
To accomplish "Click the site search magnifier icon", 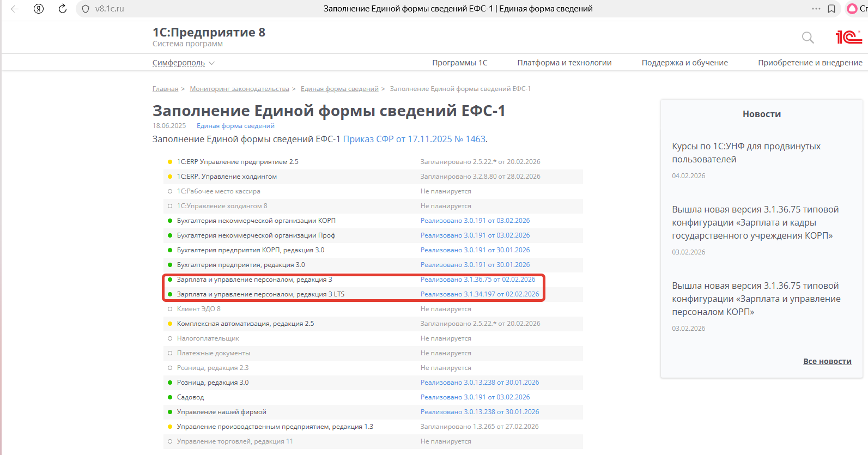I will (808, 38).
